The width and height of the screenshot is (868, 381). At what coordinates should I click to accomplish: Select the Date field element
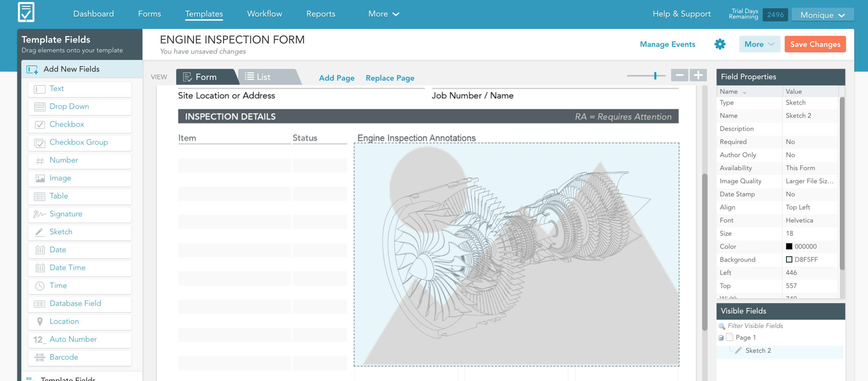80,250
